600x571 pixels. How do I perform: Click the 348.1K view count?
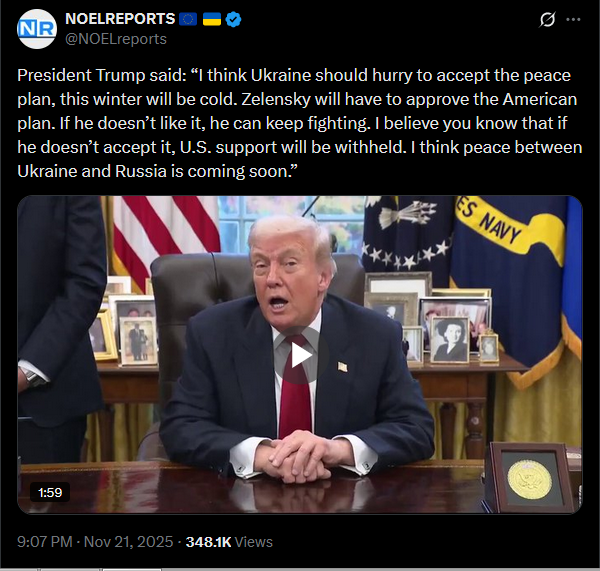pyautogui.click(x=209, y=542)
